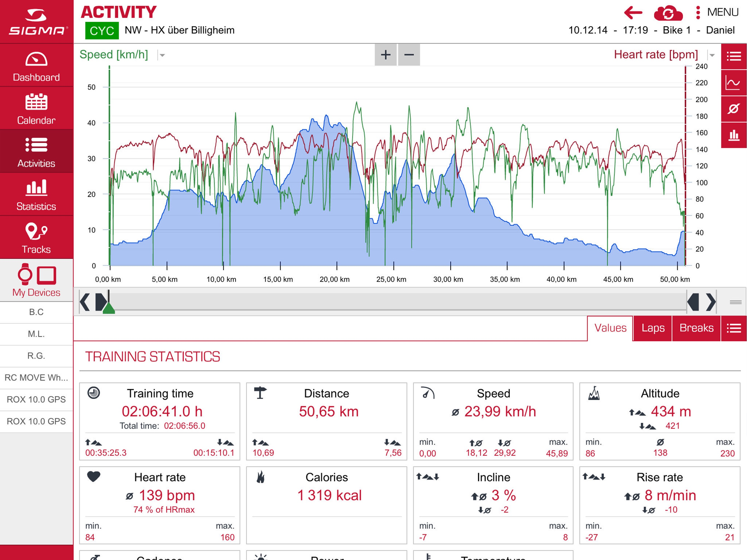Zoom out chart with minus button
Viewport: 747px width, 560px height.
(x=408, y=55)
